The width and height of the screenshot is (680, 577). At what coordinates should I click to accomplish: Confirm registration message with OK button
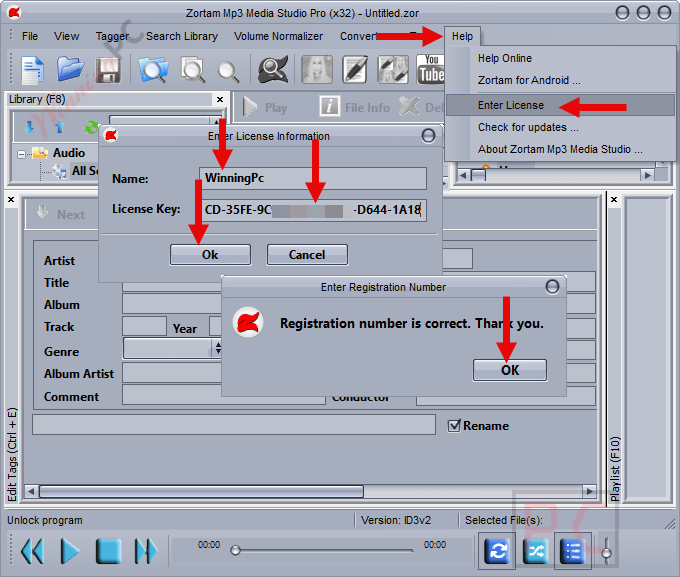click(x=510, y=370)
